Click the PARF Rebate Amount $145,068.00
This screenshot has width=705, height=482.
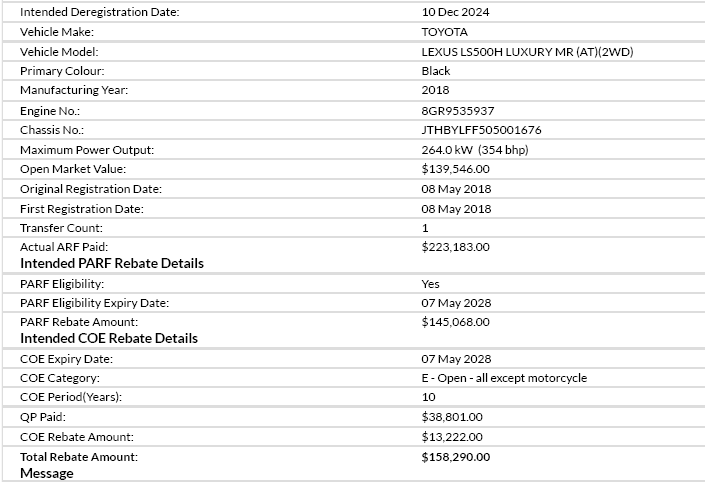[456, 322]
